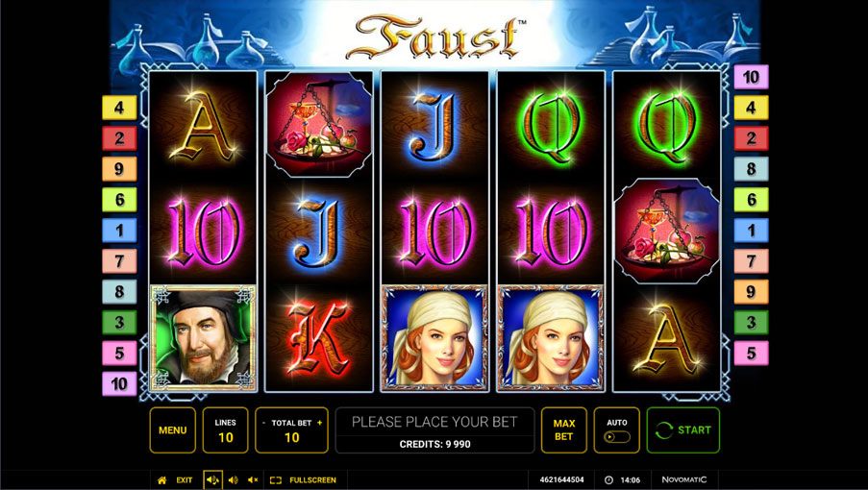Select payline 4 yellow marker on left
The height and width of the screenshot is (490, 868).
pyautogui.click(x=119, y=108)
